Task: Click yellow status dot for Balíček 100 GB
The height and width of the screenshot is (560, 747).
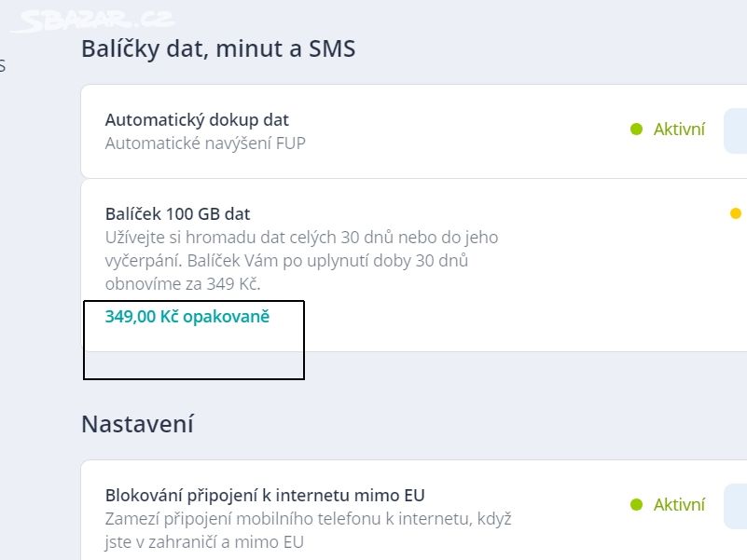Action: click(x=736, y=212)
